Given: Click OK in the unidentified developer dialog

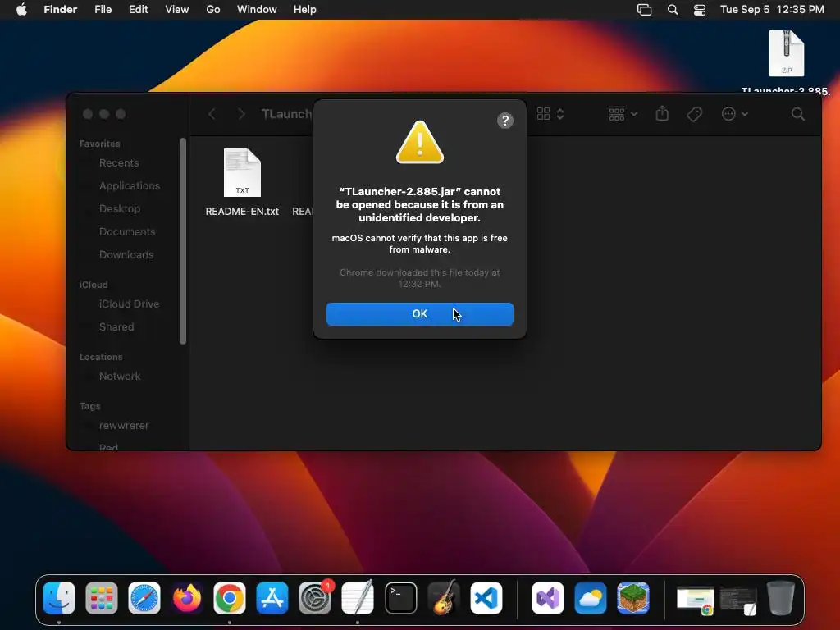Looking at the screenshot, I should 419,314.
